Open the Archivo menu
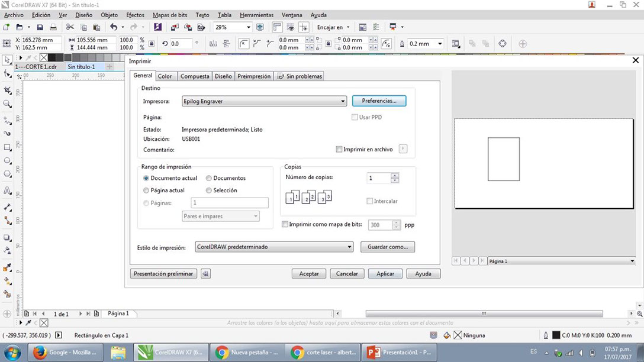Image resolution: width=644 pixels, height=362 pixels. tap(14, 15)
